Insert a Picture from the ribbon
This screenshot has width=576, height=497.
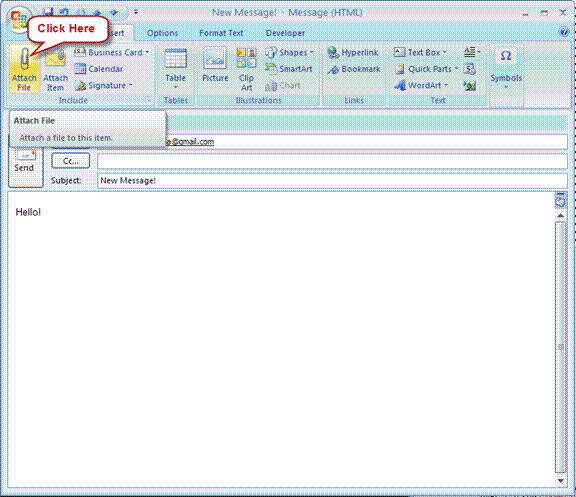tap(215, 65)
